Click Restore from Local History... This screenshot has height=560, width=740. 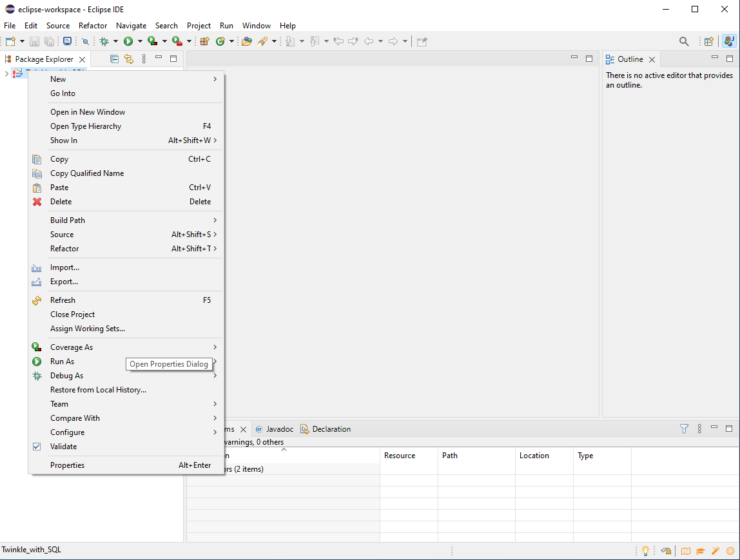click(x=125, y=390)
